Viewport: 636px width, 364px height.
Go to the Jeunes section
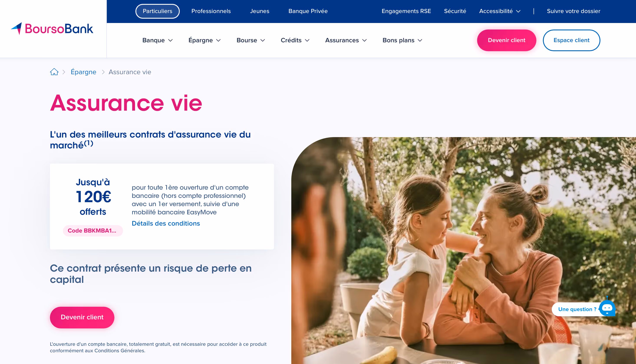pyautogui.click(x=259, y=11)
